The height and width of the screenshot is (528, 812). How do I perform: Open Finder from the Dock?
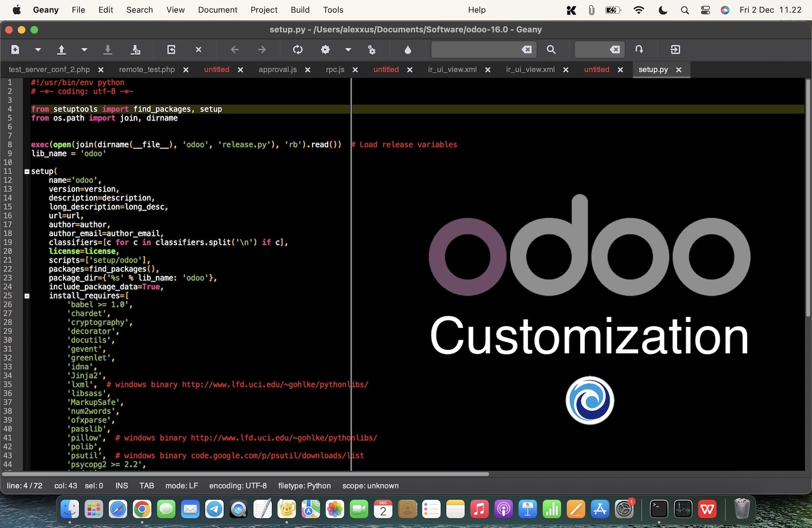click(70, 509)
